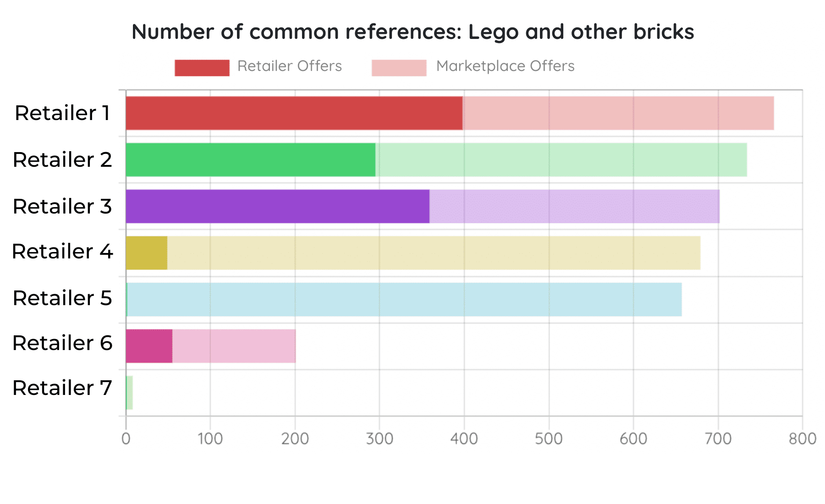This screenshot has width=825, height=504.
Task: Select Retailer 3 light purple marketplace bar
Action: [x=574, y=207]
